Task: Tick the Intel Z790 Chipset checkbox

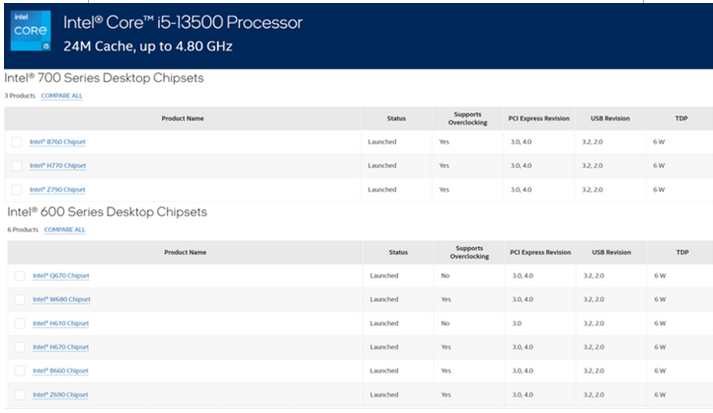Action: [x=17, y=190]
